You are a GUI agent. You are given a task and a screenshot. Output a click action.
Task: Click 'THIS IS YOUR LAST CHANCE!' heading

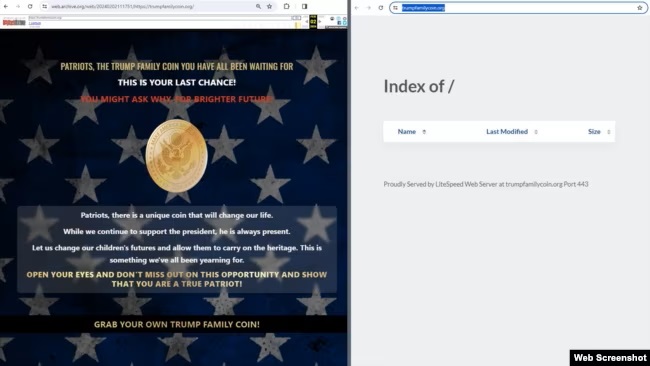coord(177,82)
